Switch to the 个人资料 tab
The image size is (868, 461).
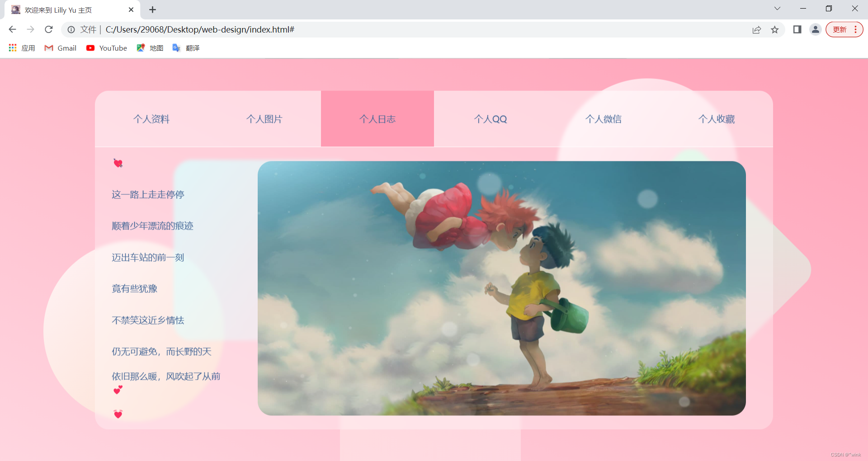click(151, 119)
